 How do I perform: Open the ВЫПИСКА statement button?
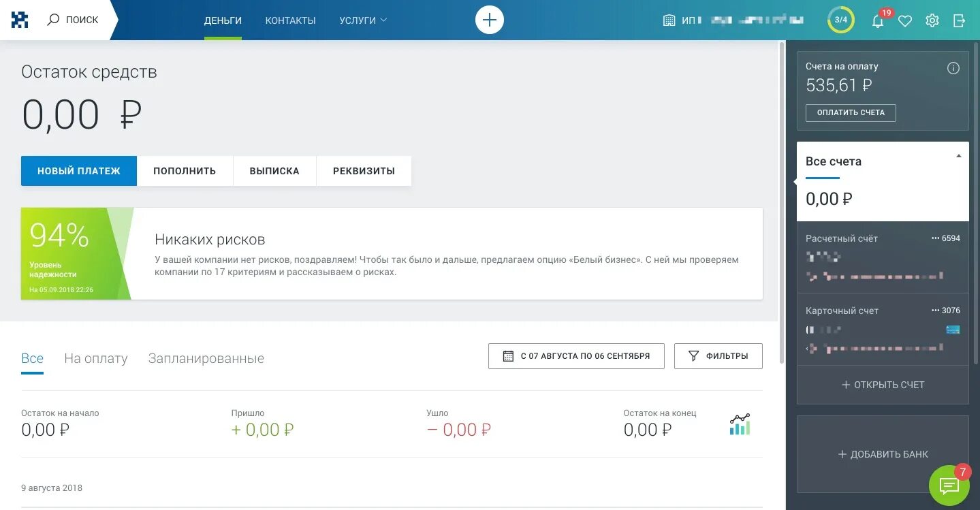click(274, 171)
